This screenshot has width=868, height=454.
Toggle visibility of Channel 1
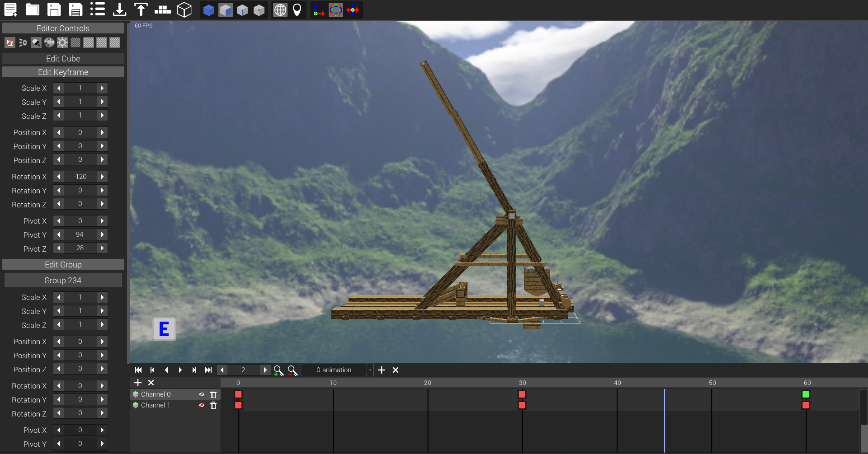pos(202,405)
